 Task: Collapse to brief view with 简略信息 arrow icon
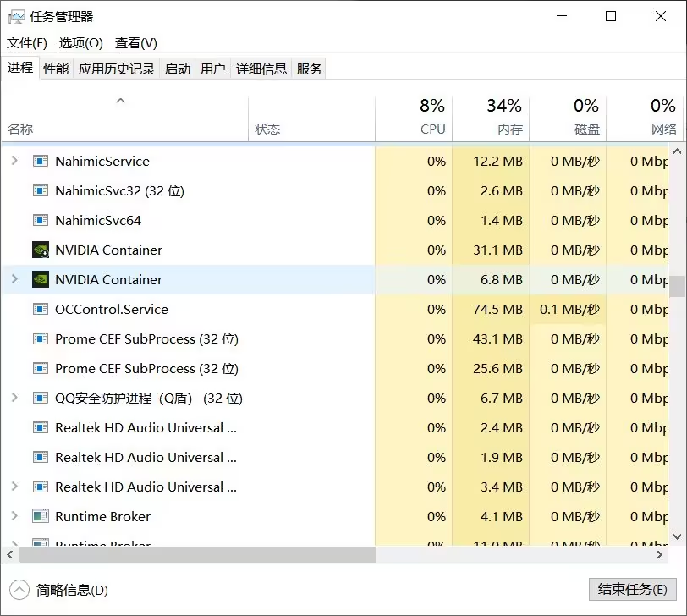[x=19, y=590]
